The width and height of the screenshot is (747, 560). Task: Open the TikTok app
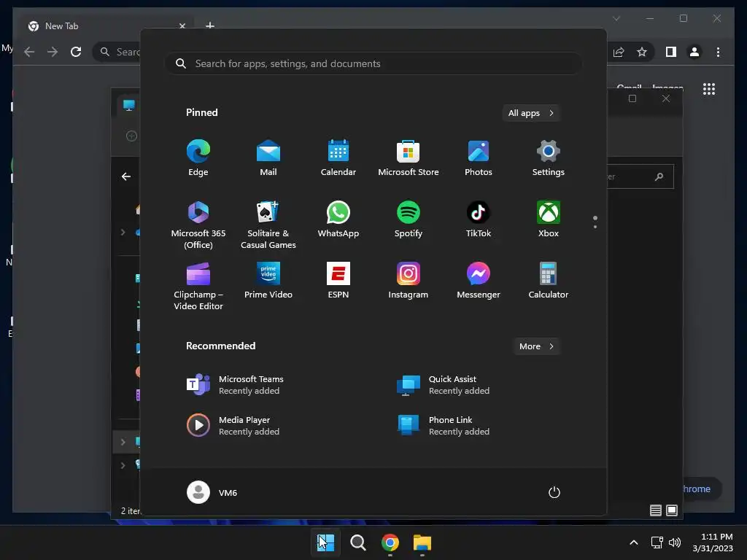479,219
